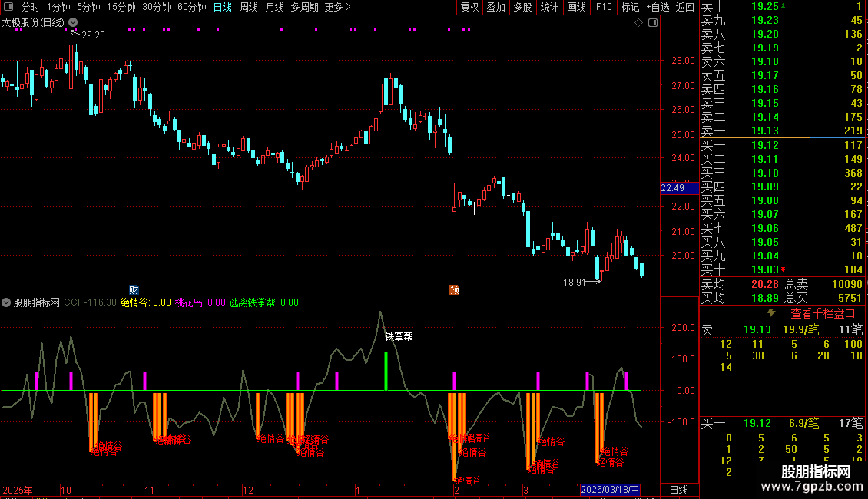Viewport: 868px width, 499px height.
Task: Open the stock name dropdown arrow
Action: coord(73,23)
